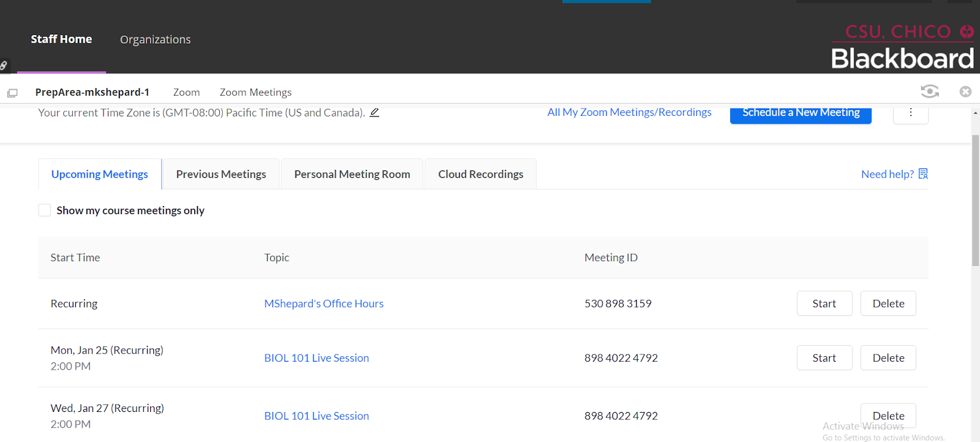Click the page vertical scrollbar thumb

[x=975, y=200]
